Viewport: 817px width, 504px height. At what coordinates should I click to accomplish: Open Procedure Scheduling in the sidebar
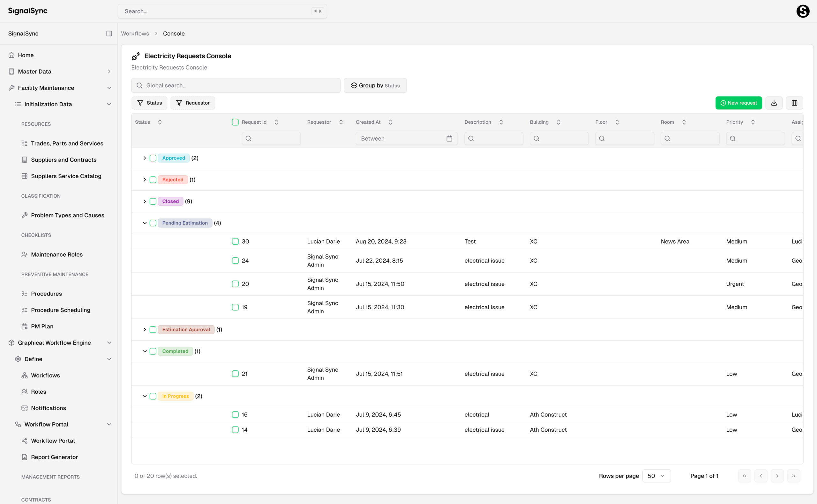tap(60, 310)
